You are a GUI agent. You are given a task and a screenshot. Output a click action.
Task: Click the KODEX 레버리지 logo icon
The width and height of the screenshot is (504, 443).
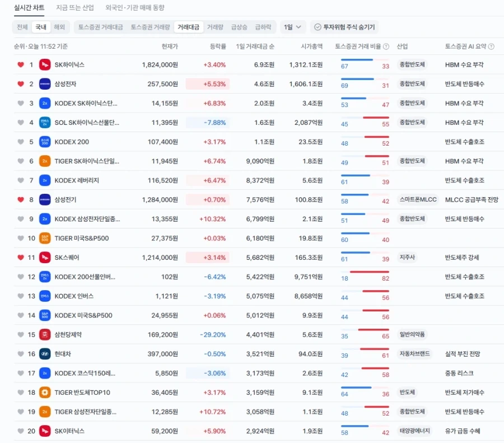[x=45, y=180]
